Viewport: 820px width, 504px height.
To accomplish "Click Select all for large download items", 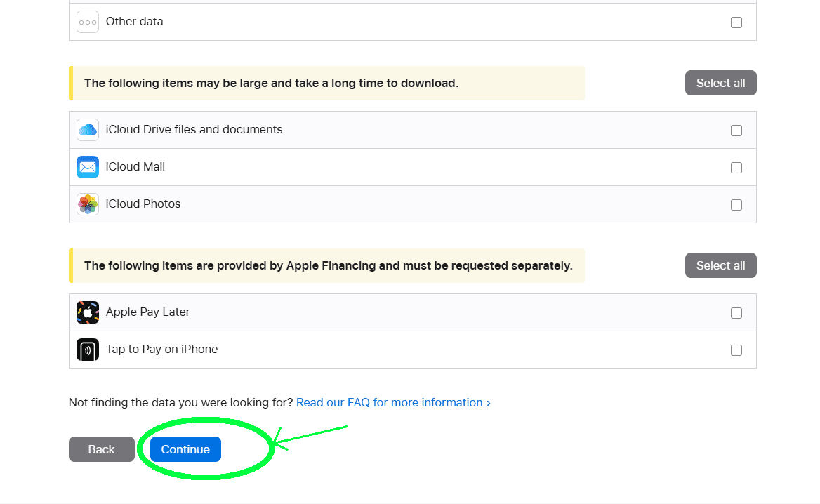I will 720,82.
